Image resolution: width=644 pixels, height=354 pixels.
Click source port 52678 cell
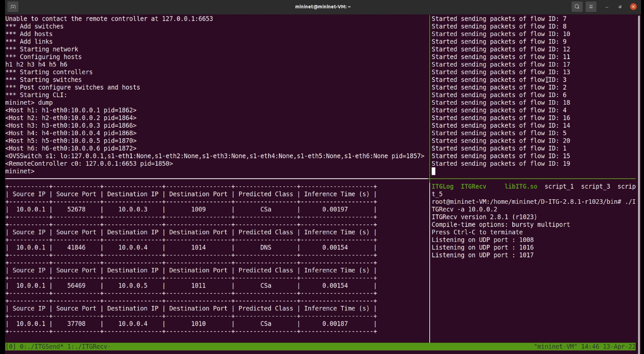[x=76, y=209]
